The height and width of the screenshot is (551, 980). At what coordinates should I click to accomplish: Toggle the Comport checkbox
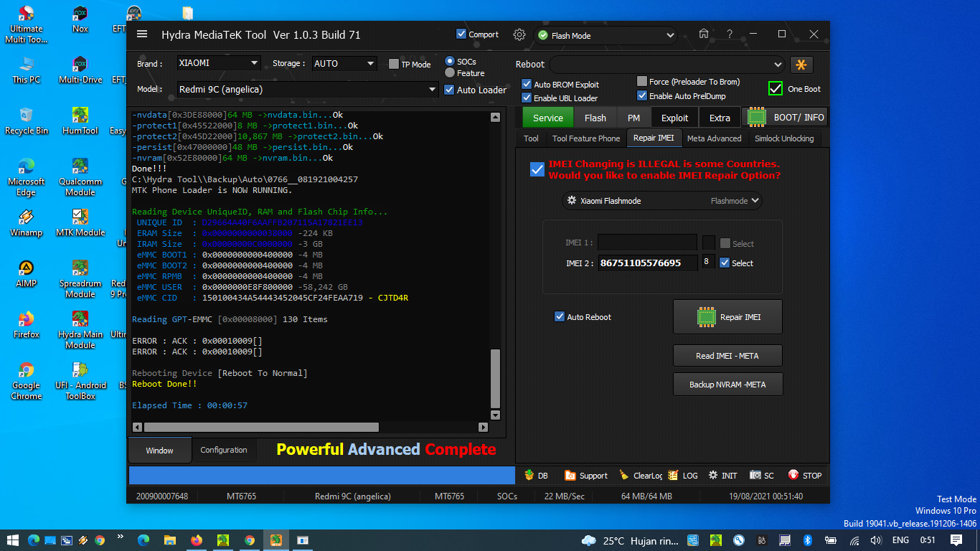pos(461,34)
